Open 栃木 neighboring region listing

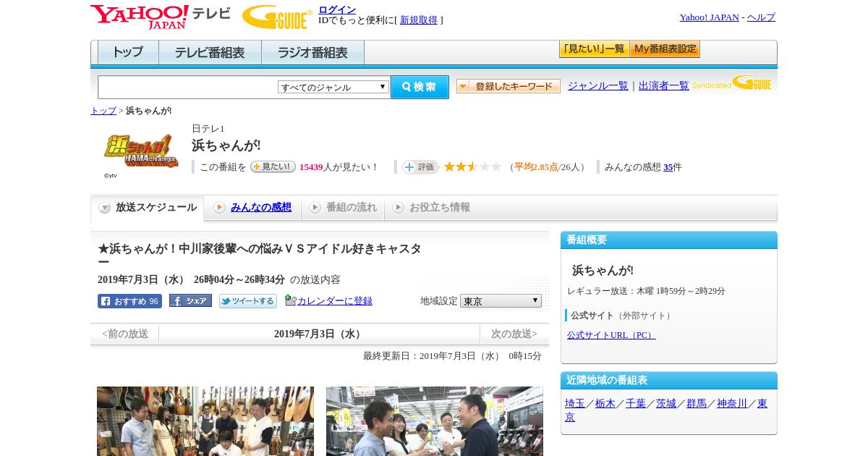(605, 403)
